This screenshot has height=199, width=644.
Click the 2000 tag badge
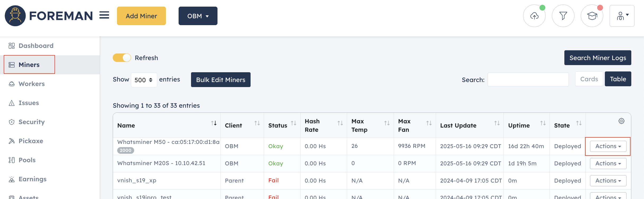pos(126,150)
